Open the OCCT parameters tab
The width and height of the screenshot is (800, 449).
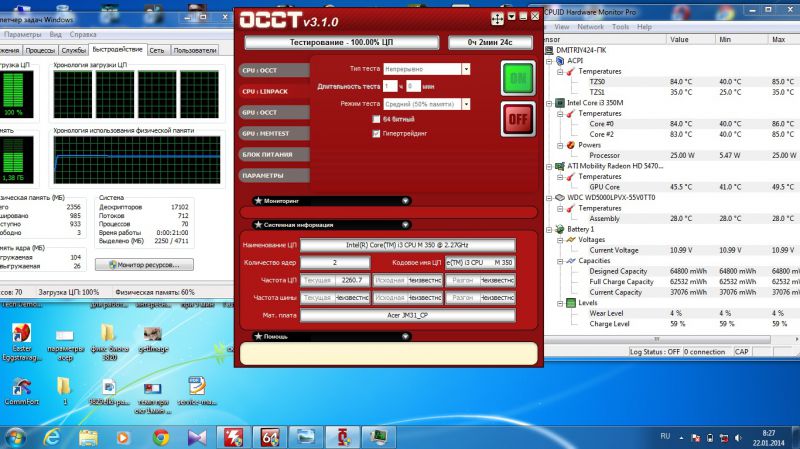[274, 175]
